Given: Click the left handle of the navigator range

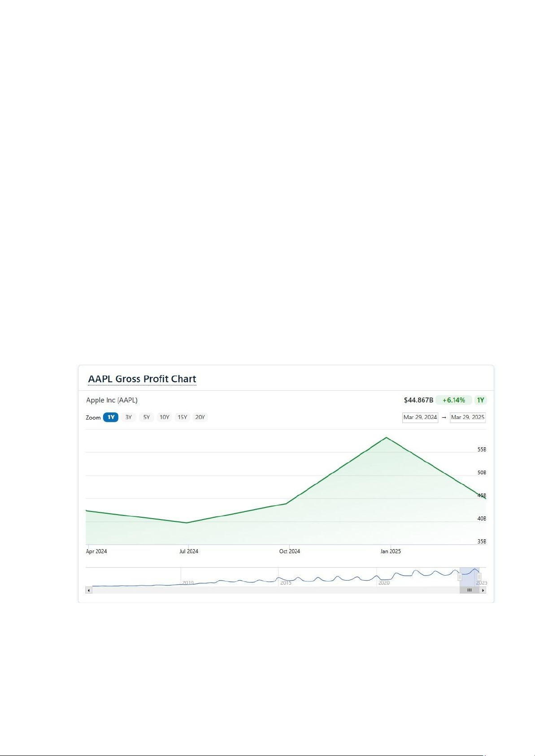Looking at the screenshot, I should [x=460, y=577].
